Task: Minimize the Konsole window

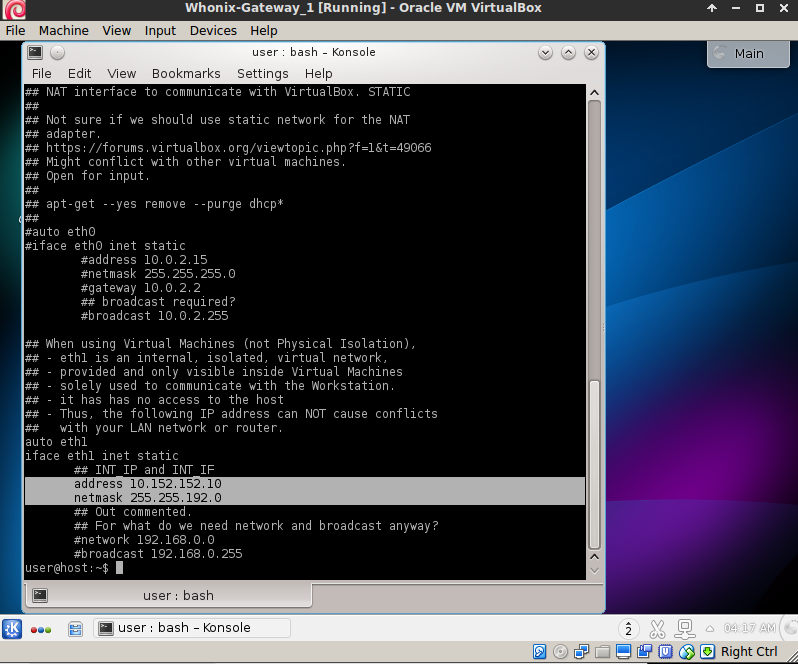Action: pos(545,52)
